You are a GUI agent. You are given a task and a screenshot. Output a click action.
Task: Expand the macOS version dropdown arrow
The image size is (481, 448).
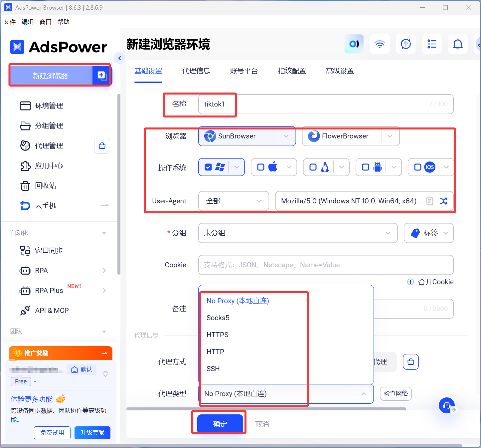(x=289, y=167)
